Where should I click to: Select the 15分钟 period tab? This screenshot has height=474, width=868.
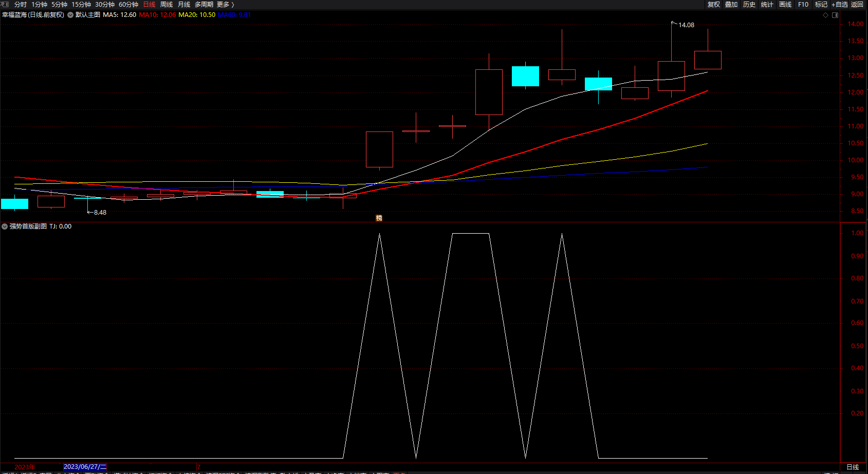[81, 5]
